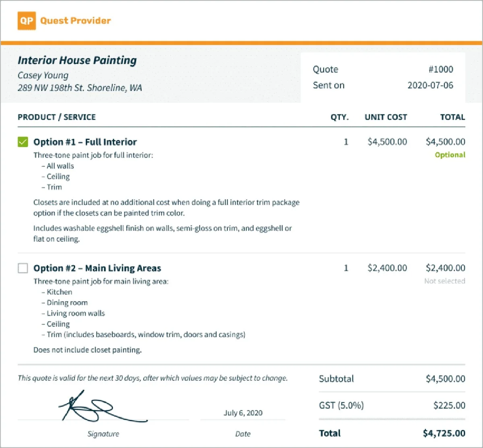Click the GST (5.0%) amount $225.00

click(x=449, y=405)
